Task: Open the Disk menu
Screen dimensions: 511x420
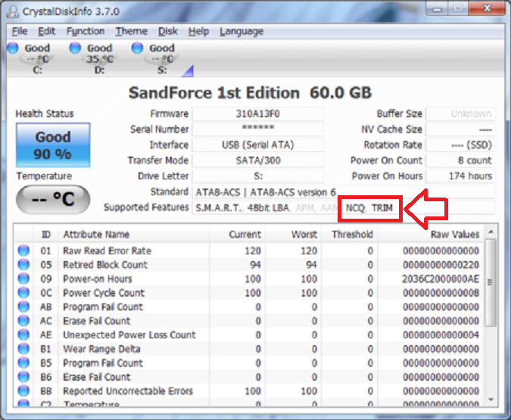Action: [168, 31]
